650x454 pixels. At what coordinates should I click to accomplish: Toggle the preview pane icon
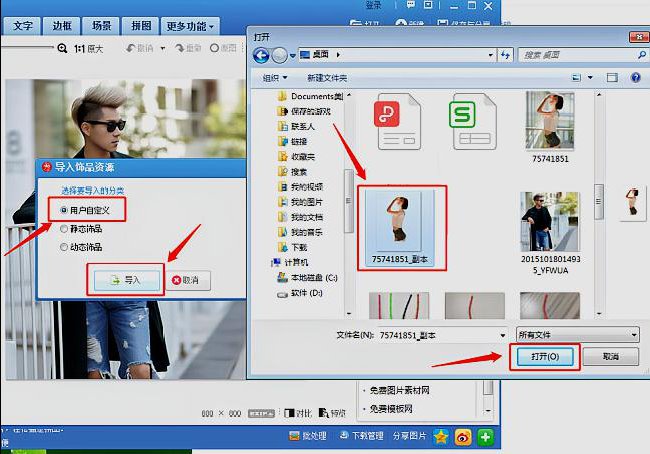pos(612,78)
